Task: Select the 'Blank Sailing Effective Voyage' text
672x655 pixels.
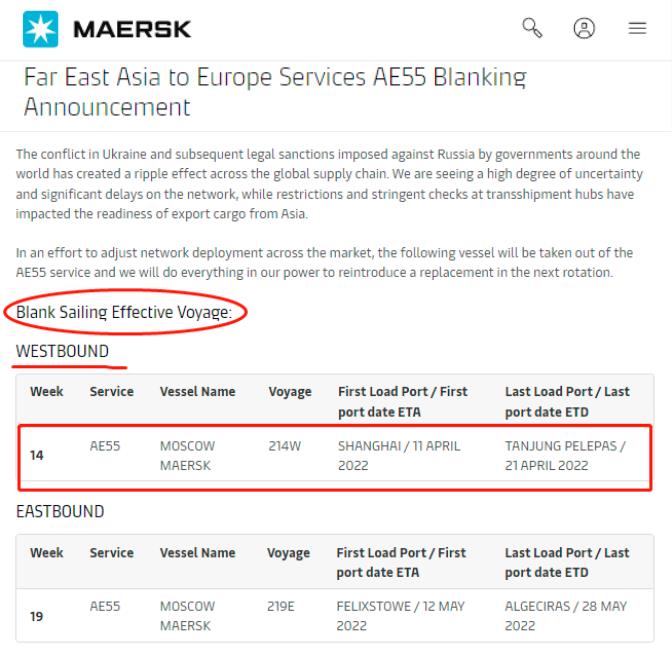Action: [124, 313]
